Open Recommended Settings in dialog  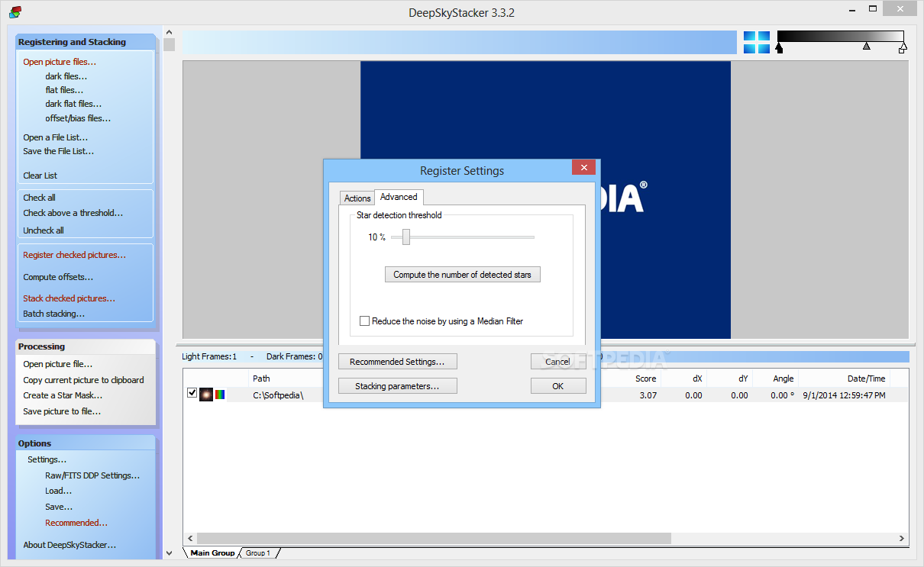[x=397, y=362]
